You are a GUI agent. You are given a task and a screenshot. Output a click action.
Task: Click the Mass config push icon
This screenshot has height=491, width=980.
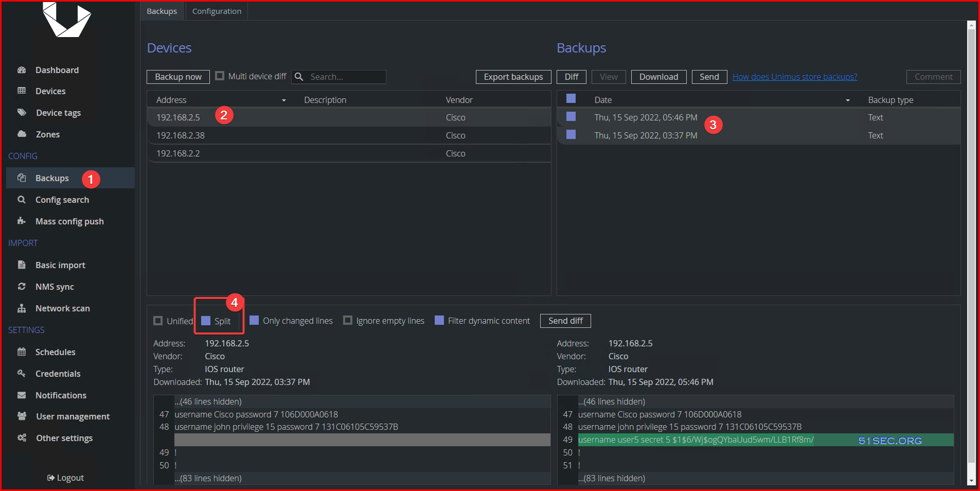(22, 221)
